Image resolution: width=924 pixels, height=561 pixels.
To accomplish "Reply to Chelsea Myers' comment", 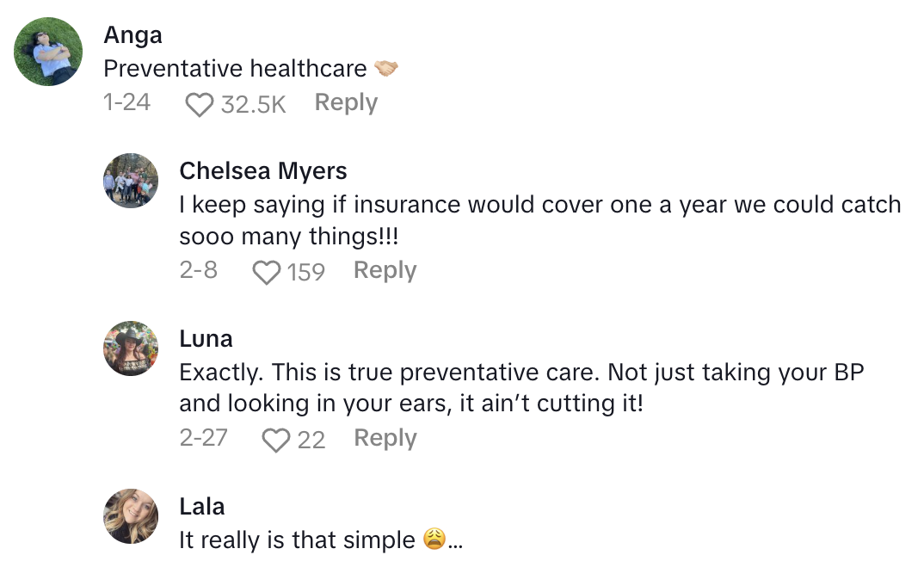I will tap(385, 270).
